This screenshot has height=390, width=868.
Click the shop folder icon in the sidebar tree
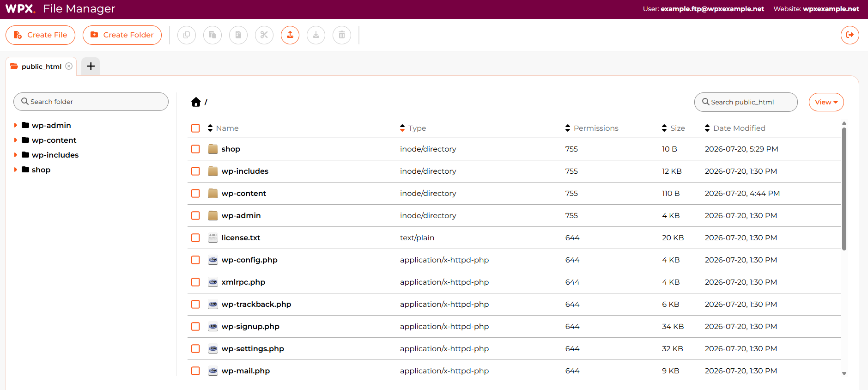pos(25,170)
